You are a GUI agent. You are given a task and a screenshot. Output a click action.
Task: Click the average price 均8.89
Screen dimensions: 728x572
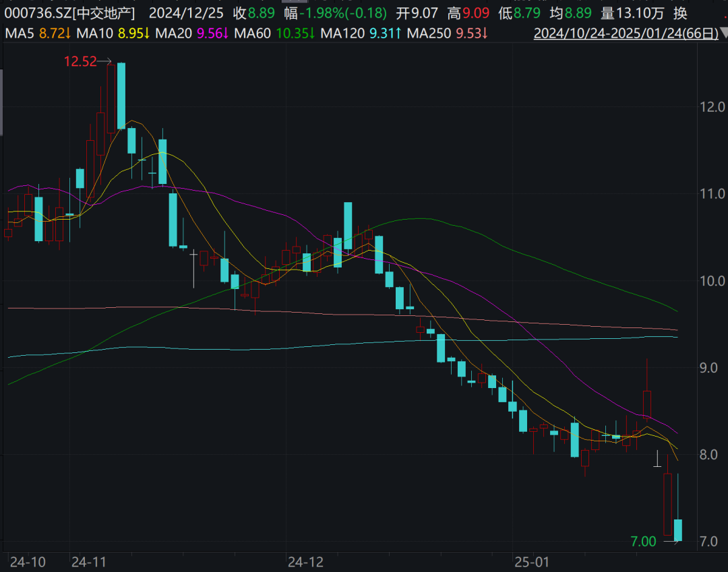[571, 13]
